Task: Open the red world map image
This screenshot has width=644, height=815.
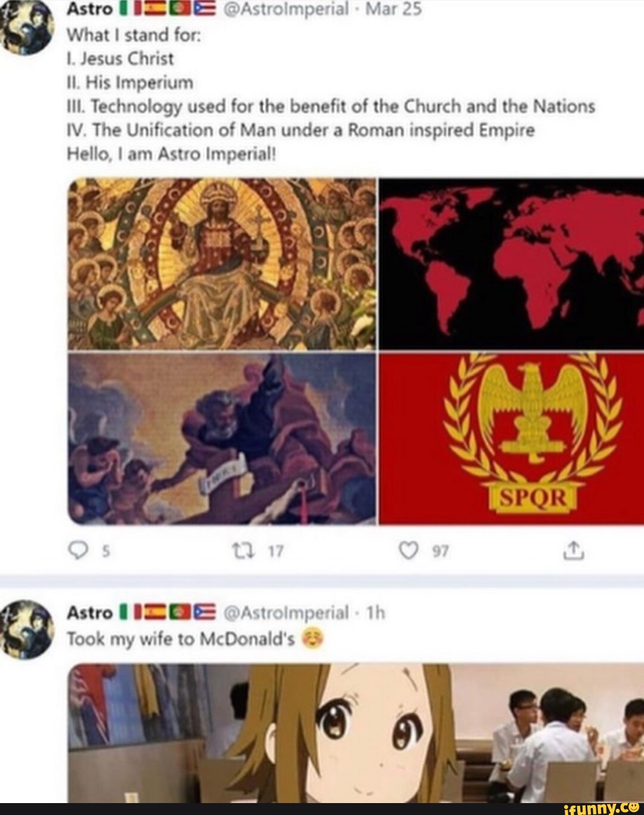Action: click(x=511, y=263)
